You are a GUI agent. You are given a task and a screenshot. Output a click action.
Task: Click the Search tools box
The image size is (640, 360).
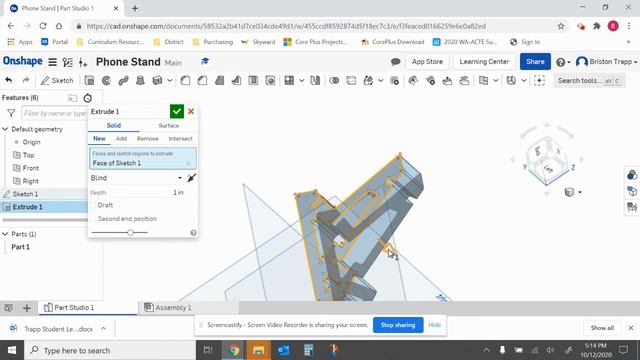click(589, 81)
